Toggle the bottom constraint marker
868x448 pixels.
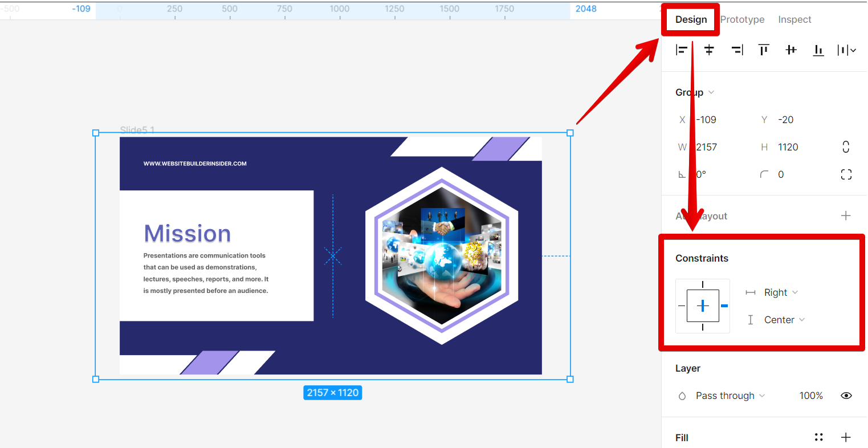point(703,327)
